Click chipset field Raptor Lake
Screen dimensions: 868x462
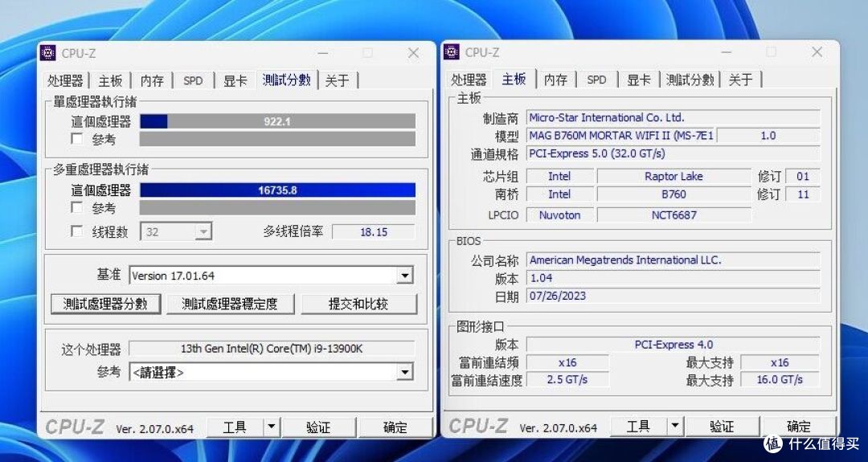coord(674,177)
